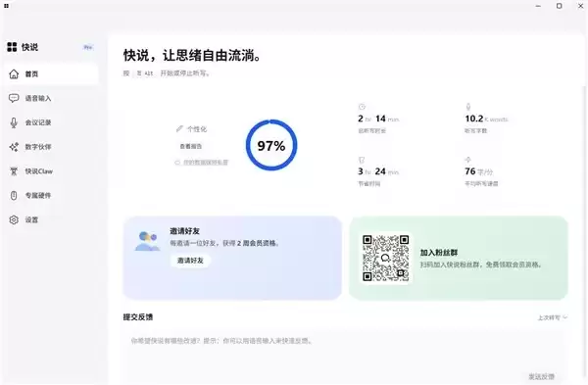
Task: Close the 快说 window
Action: 580,6
